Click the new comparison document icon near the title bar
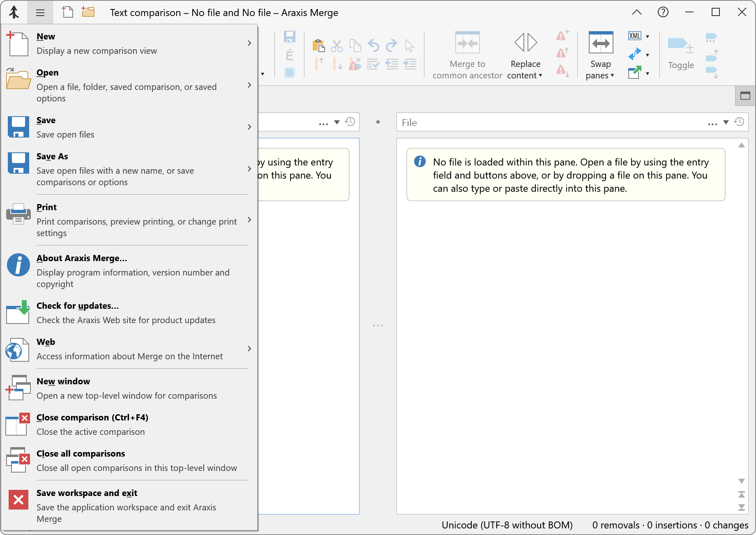756x535 pixels. click(67, 12)
